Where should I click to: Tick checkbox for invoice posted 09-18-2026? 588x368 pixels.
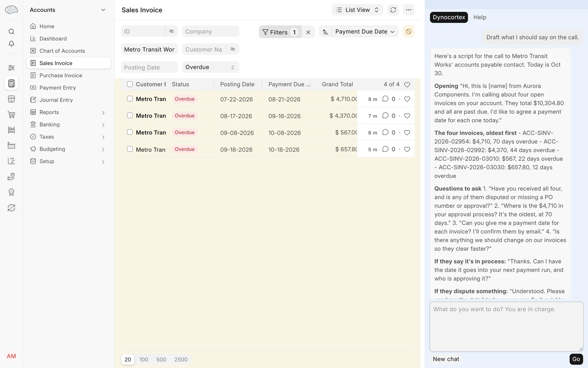click(x=130, y=149)
